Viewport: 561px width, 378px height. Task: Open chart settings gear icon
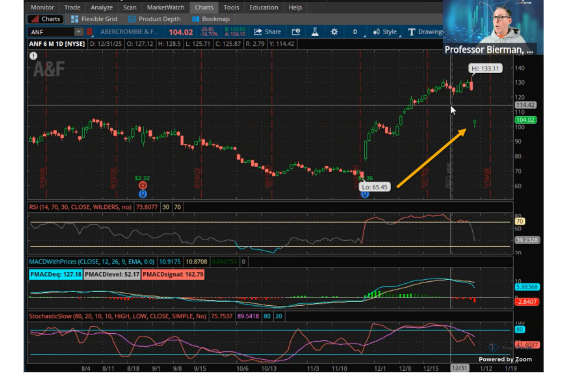pyautogui.click(x=334, y=32)
